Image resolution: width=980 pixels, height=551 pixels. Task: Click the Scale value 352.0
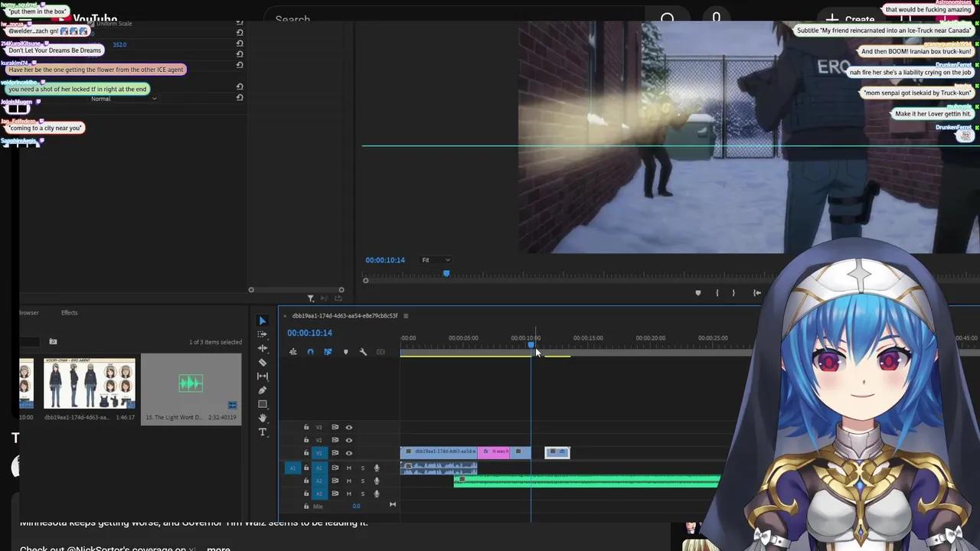pos(119,44)
